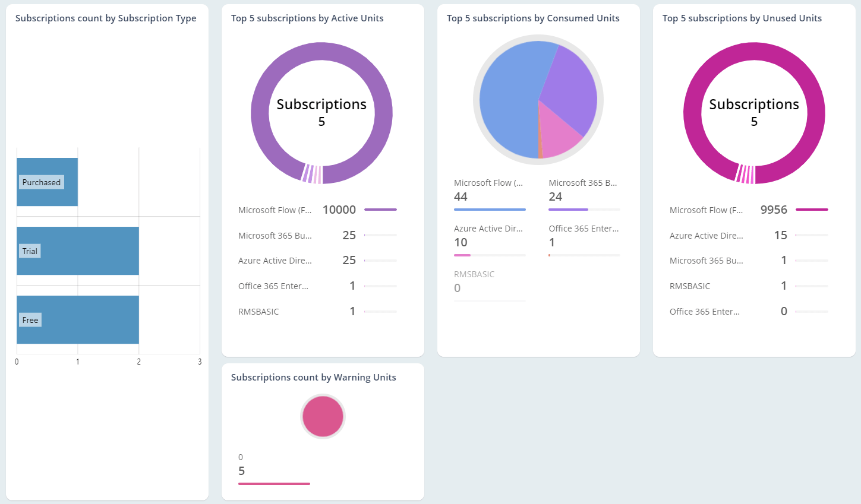Viewport: 861px width, 504px height.
Task: Select the Free bar in the bar chart
Action: pos(77,319)
